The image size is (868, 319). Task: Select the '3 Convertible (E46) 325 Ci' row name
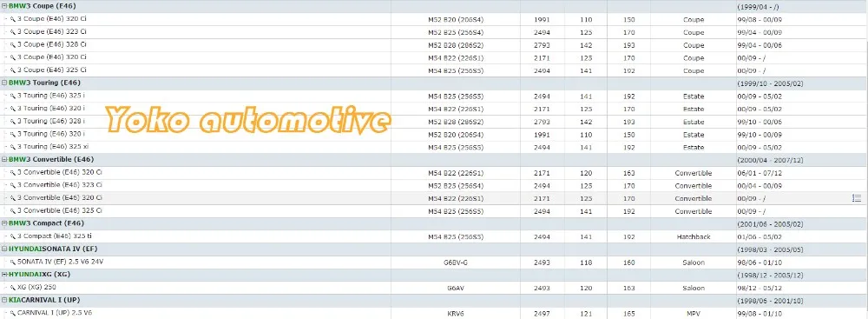tap(60, 211)
